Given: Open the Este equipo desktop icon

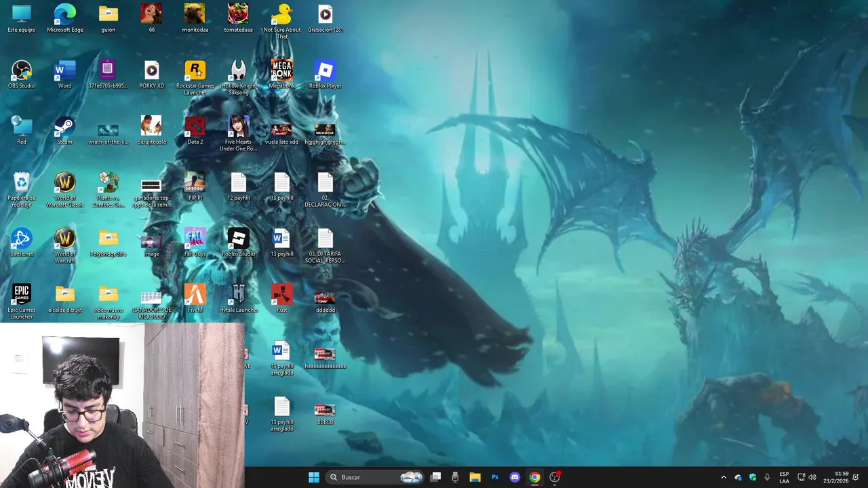Looking at the screenshot, I should tap(22, 18).
